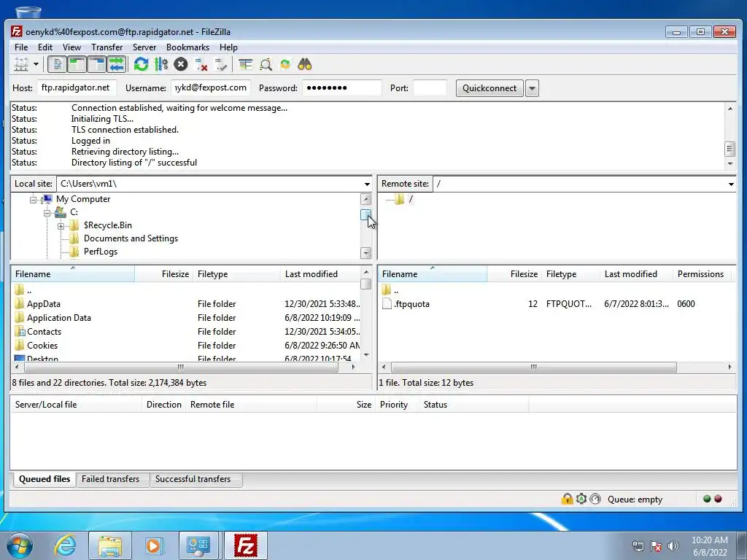The width and height of the screenshot is (747, 560).
Task: Collapse the My Computer tree node
Action: click(33, 200)
